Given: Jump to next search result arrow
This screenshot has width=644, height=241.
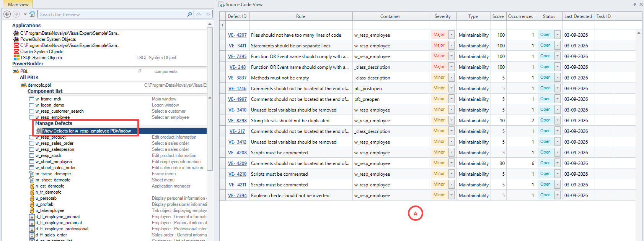Looking at the screenshot, I should 208,14.
